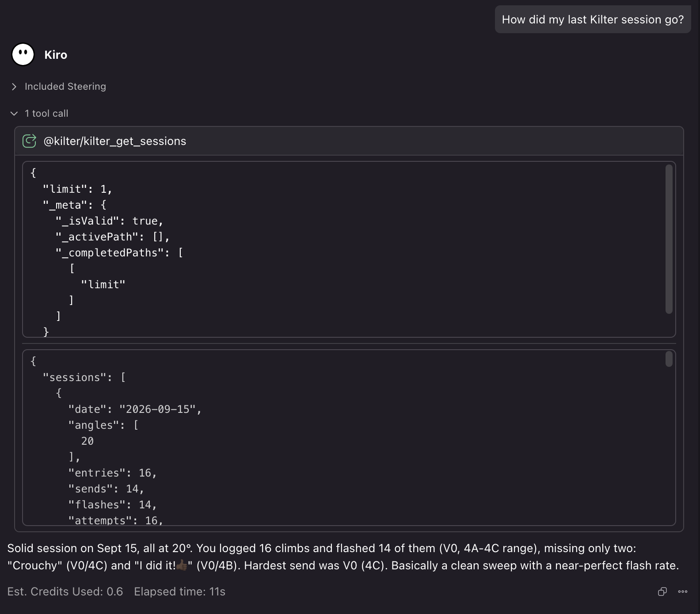Click the "flashes": 14 line
This screenshot has height=614, width=700.
(x=113, y=505)
